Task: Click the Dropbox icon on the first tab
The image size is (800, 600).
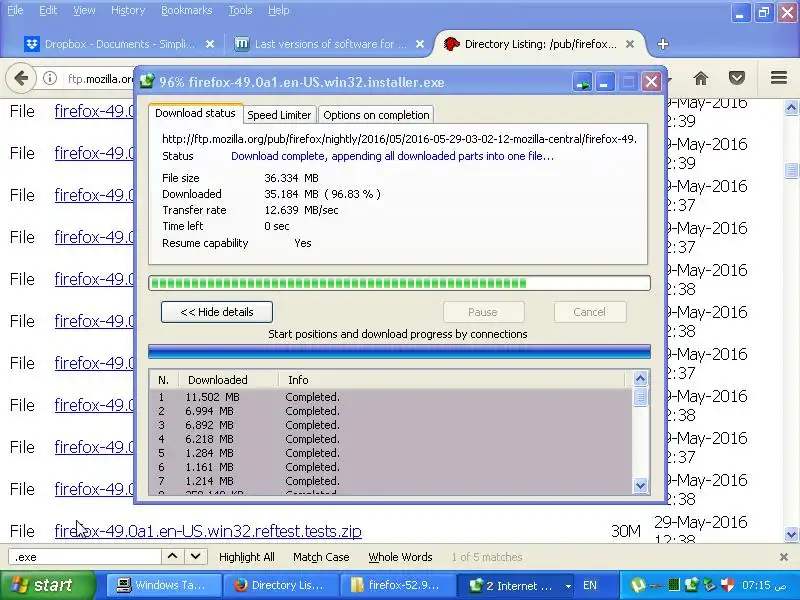Action: pos(32,44)
